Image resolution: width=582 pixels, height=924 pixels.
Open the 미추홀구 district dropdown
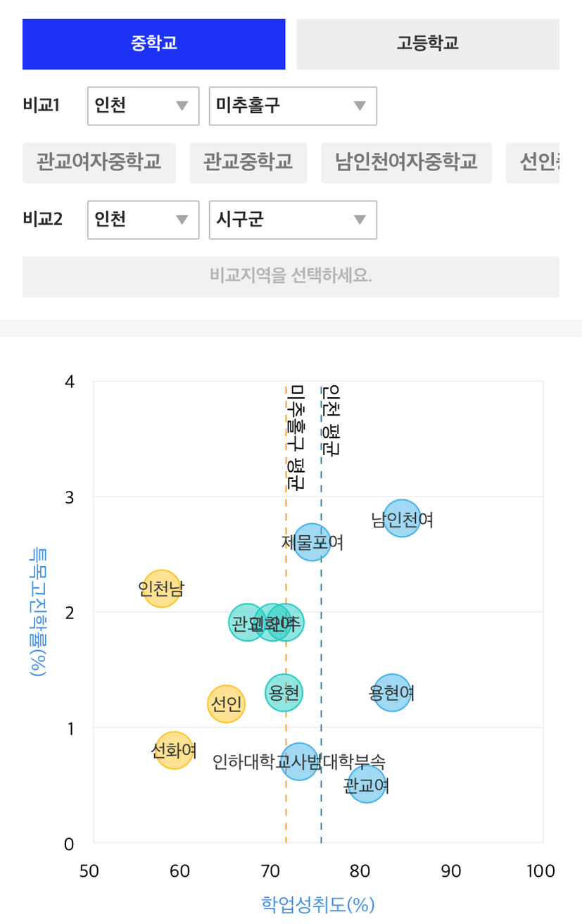(293, 106)
